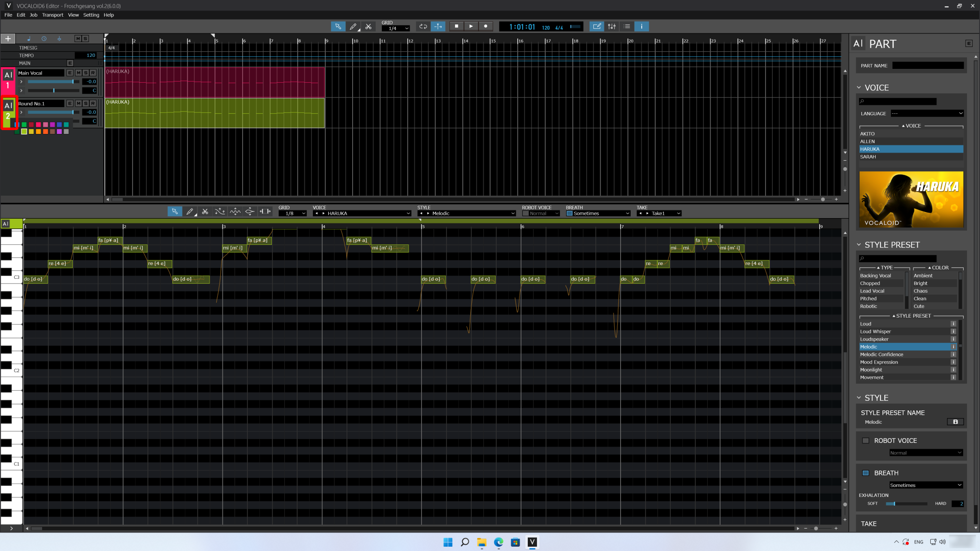The image size is (980, 551).
Task: Toggle loop playback in the transport area
Action: tap(423, 26)
